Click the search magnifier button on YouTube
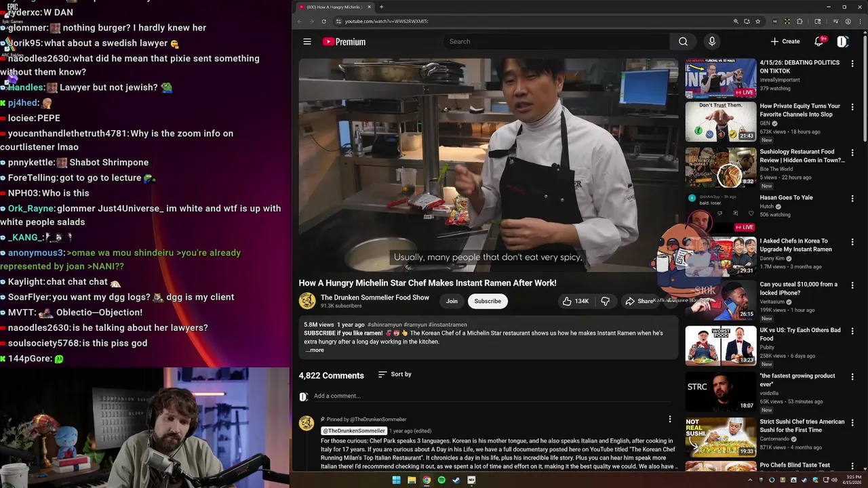The image size is (868, 488). click(683, 41)
